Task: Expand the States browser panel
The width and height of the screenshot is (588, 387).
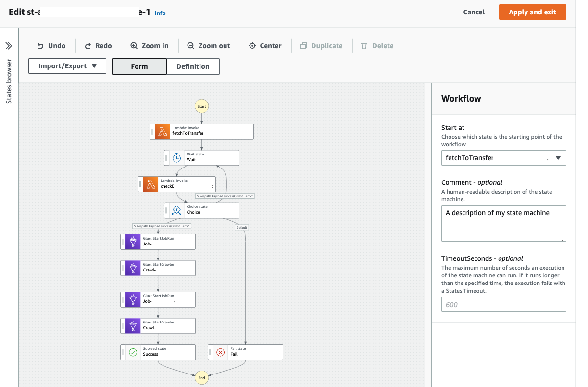Action: click(9, 46)
